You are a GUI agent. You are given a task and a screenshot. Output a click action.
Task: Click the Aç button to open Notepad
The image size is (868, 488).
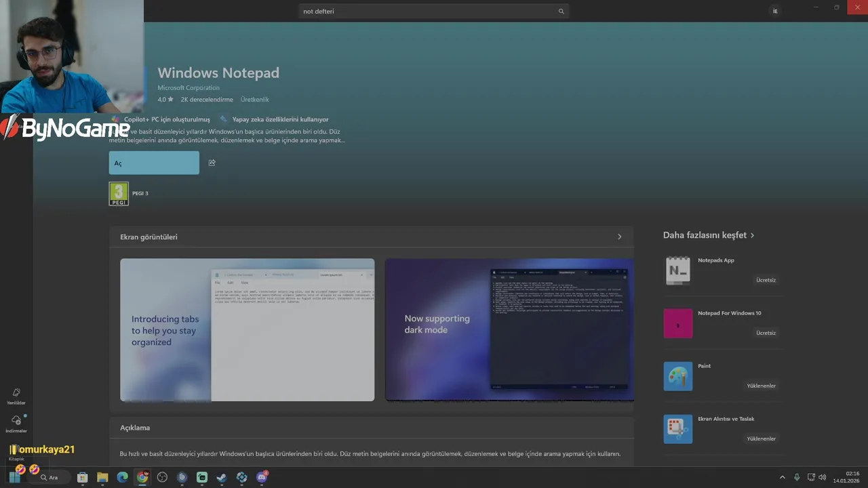coord(154,163)
